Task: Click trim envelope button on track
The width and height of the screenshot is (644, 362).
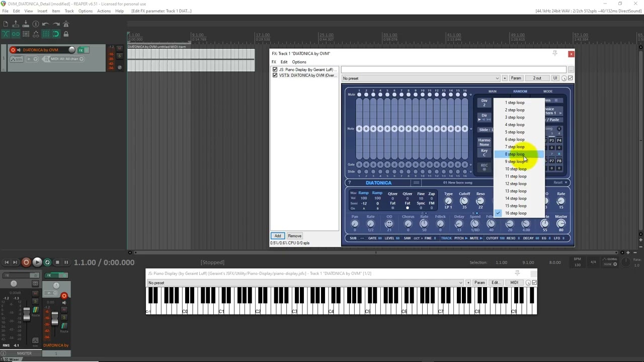Action: [x=17, y=59]
